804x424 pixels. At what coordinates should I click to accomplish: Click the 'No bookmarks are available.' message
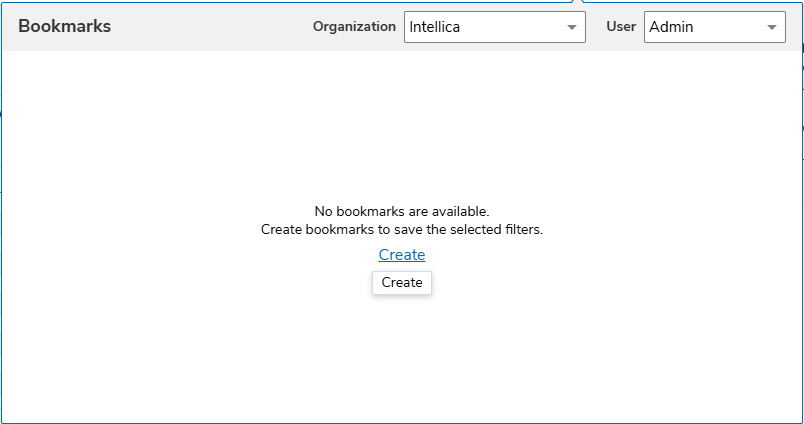click(401, 211)
